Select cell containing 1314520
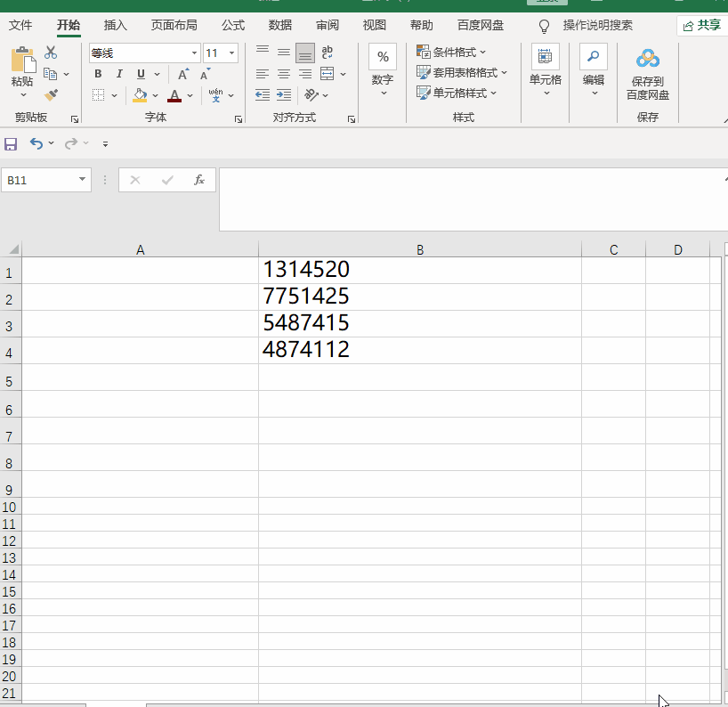 [x=420, y=271]
